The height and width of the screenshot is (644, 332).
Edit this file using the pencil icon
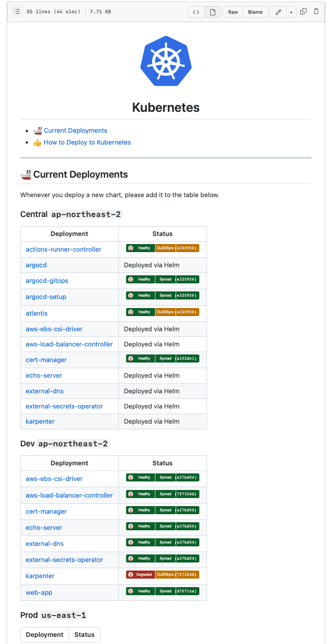(x=278, y=12)
